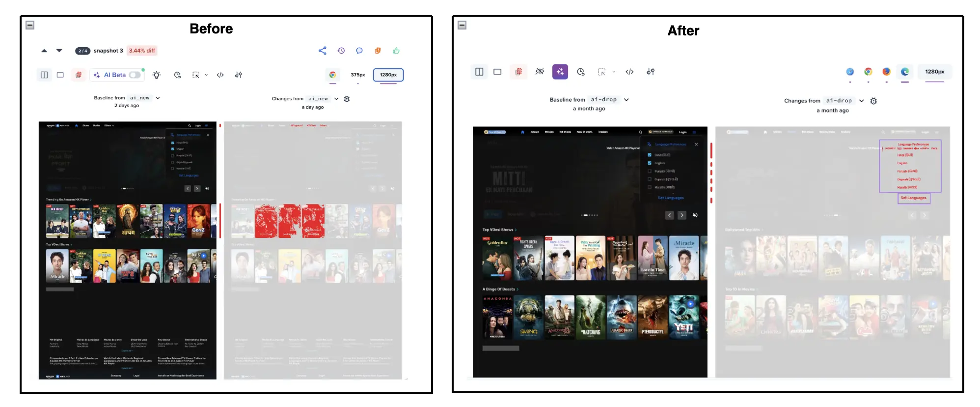Collapse the After panel with minus box
Viewport: 980px width, 407px height.
462,25
